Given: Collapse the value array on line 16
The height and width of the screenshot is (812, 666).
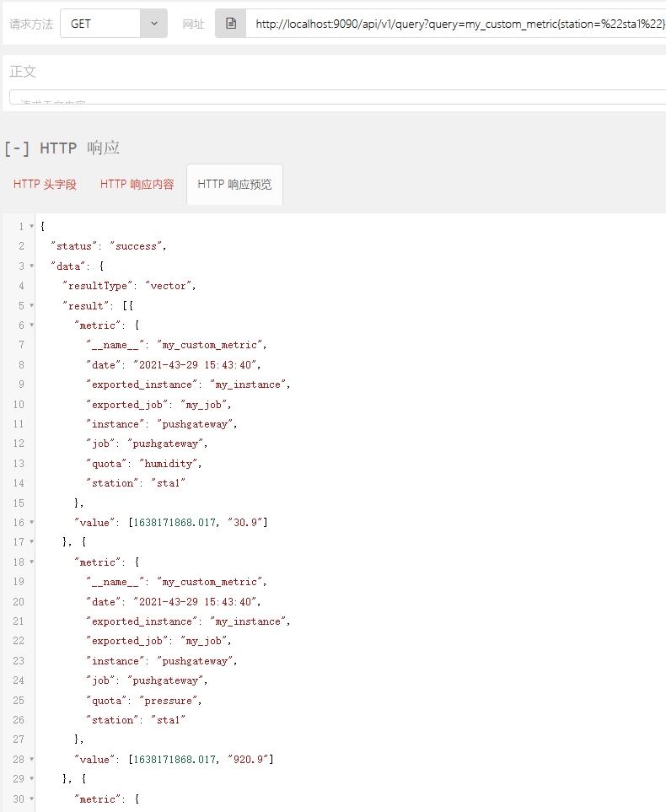Looking at the screenshot, I should 30,522.
